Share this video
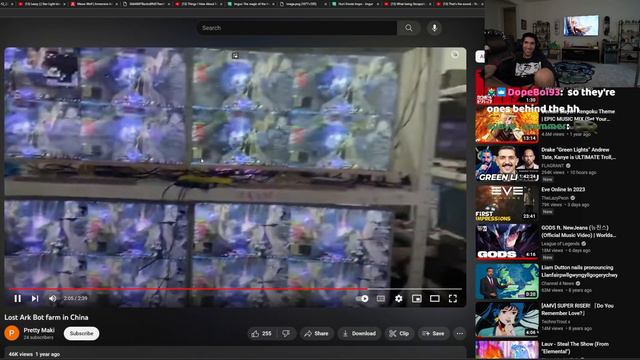 pyautogui.click(x=316, y=333)
